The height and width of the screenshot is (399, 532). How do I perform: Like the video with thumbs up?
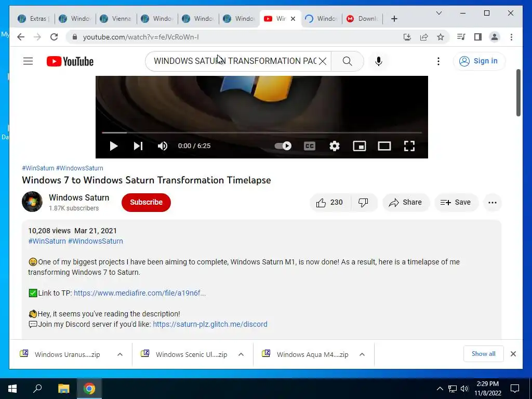pos(330,203)
